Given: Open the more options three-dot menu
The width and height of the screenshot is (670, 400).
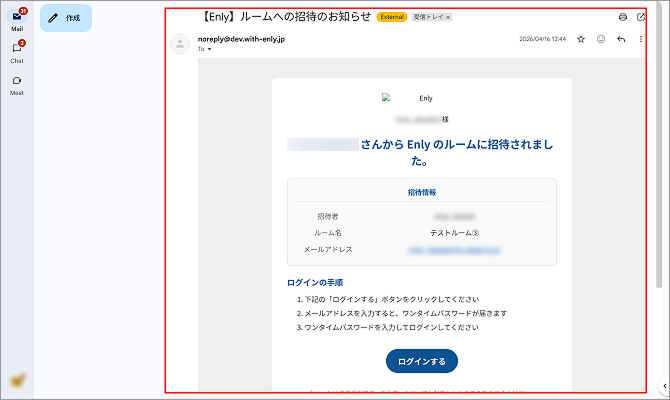Looking at the screenshot, I should pyautogui.click(x=641, y=39).
